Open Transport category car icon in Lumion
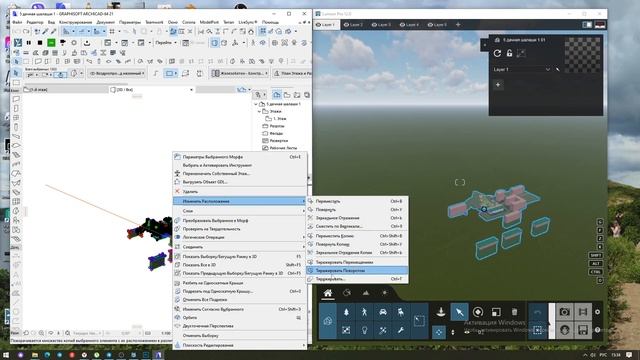 [x=382, y=312]
